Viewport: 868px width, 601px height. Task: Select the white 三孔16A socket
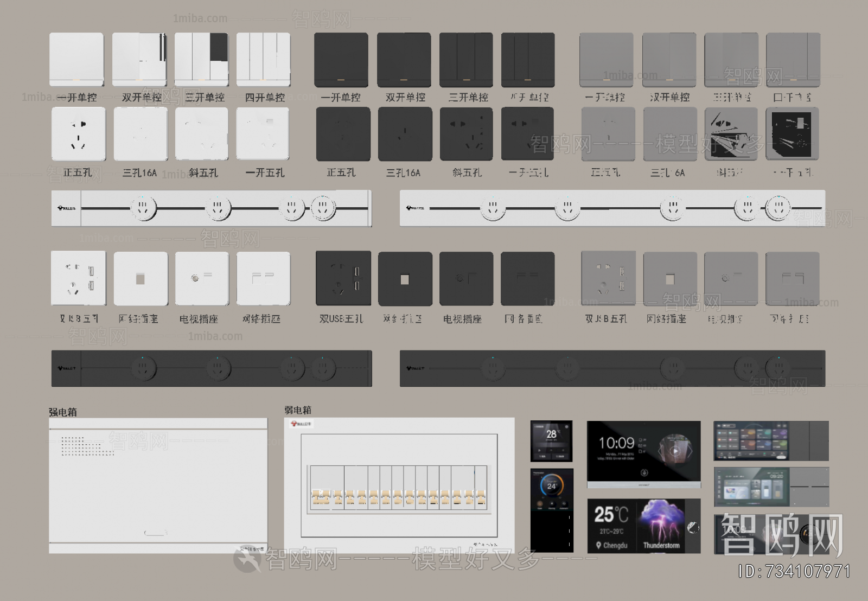[141, 134]
